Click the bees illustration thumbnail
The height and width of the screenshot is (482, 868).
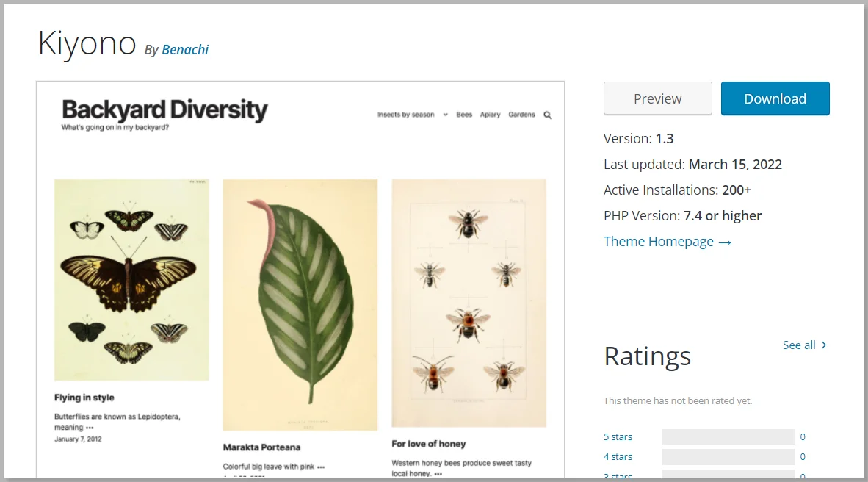tap(469, 303)
